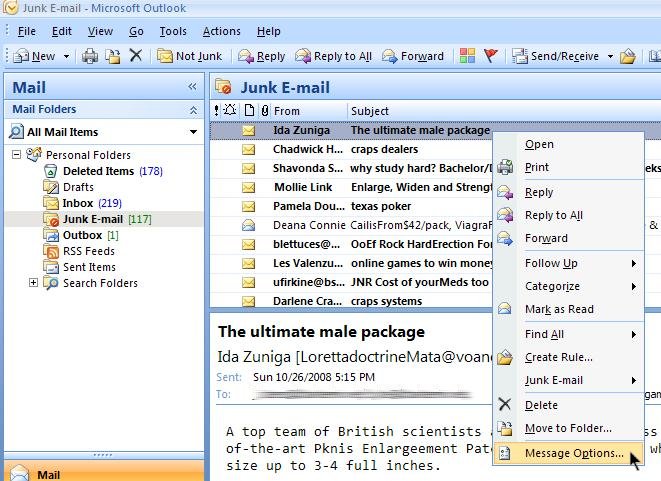
Task: Choose Delete in the context menu
Action: pyautogui.click(x=569, y=405)
